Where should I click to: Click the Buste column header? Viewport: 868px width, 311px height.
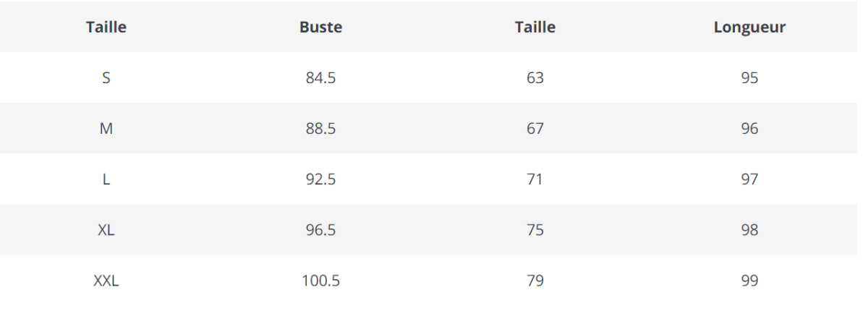(x=320, y=27)
